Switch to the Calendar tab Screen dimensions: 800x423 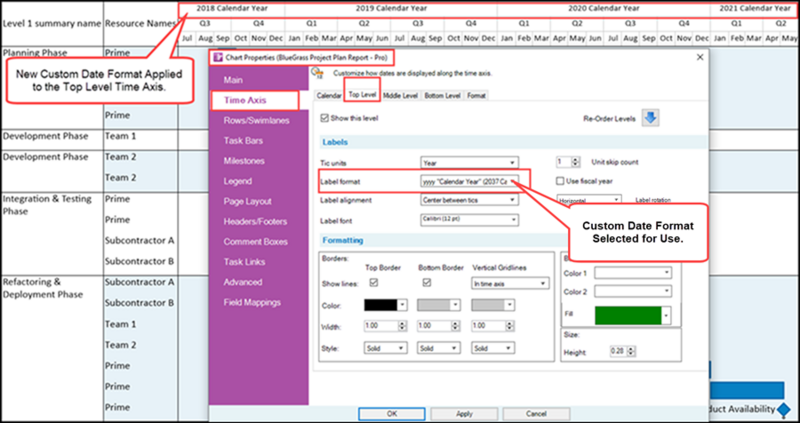(329, 95)
